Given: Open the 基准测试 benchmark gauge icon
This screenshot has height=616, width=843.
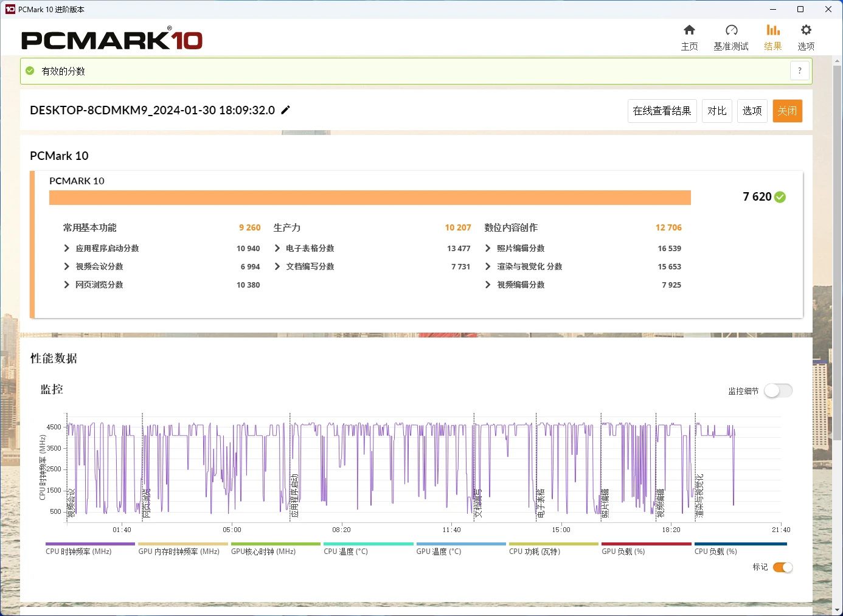Looking at the screenshot, I should click(731, 30).
